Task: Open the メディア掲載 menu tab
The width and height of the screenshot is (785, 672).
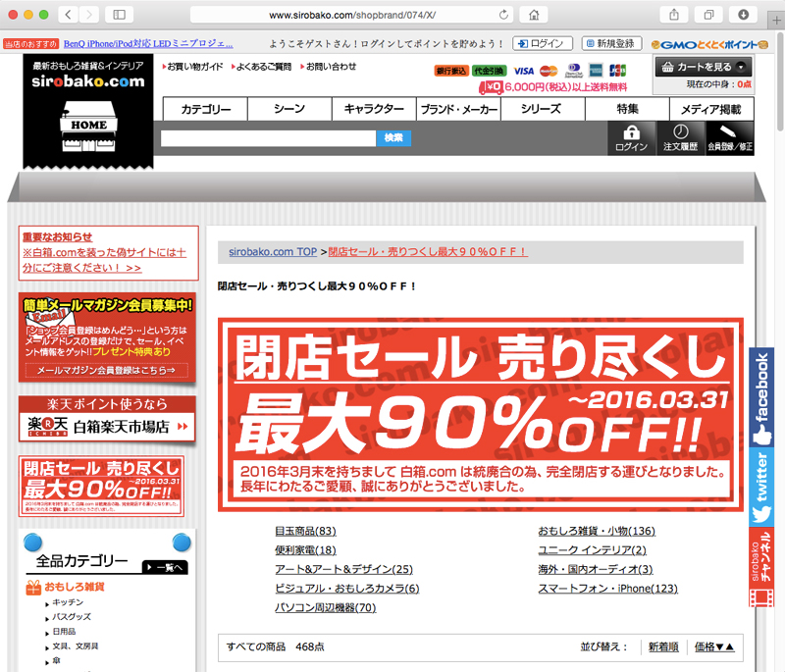Action: pos(711,109)
